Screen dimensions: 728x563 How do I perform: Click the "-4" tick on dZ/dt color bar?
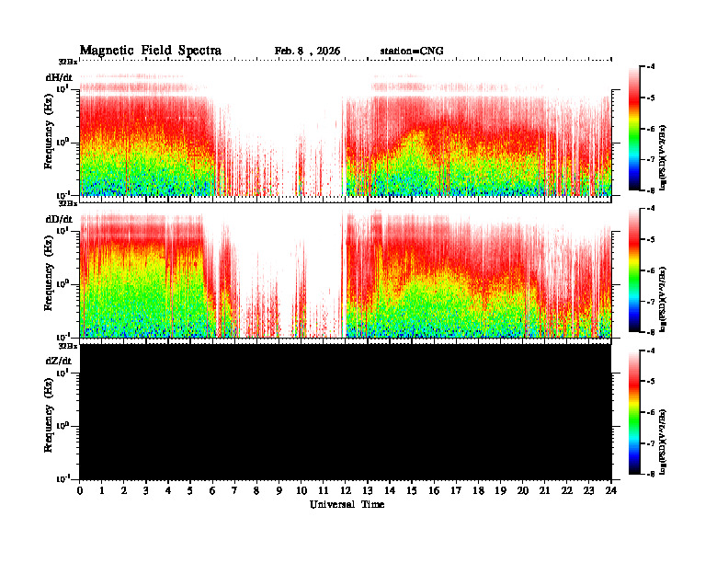point(652,350)
